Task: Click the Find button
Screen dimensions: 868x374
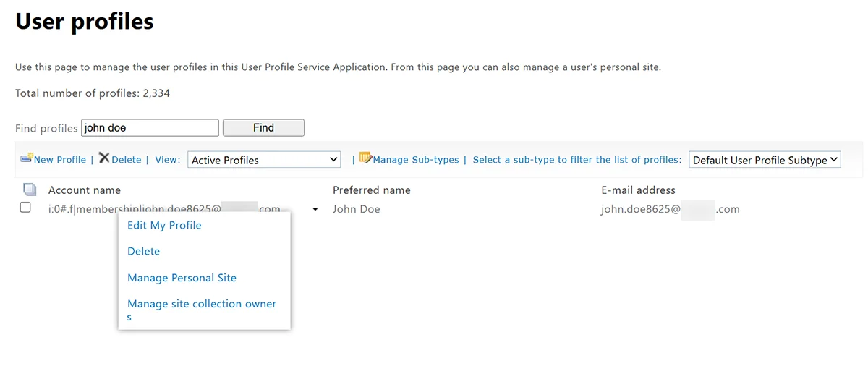Action: pyautogui.click(x=263, y=128)
